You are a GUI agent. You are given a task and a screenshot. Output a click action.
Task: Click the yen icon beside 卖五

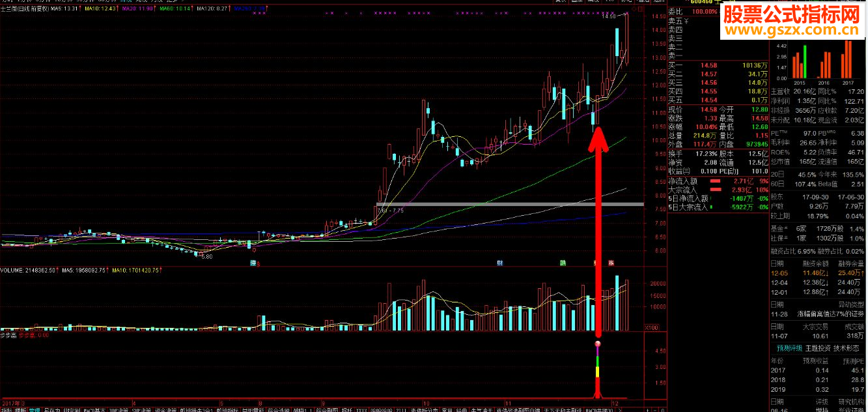(686, 21)
